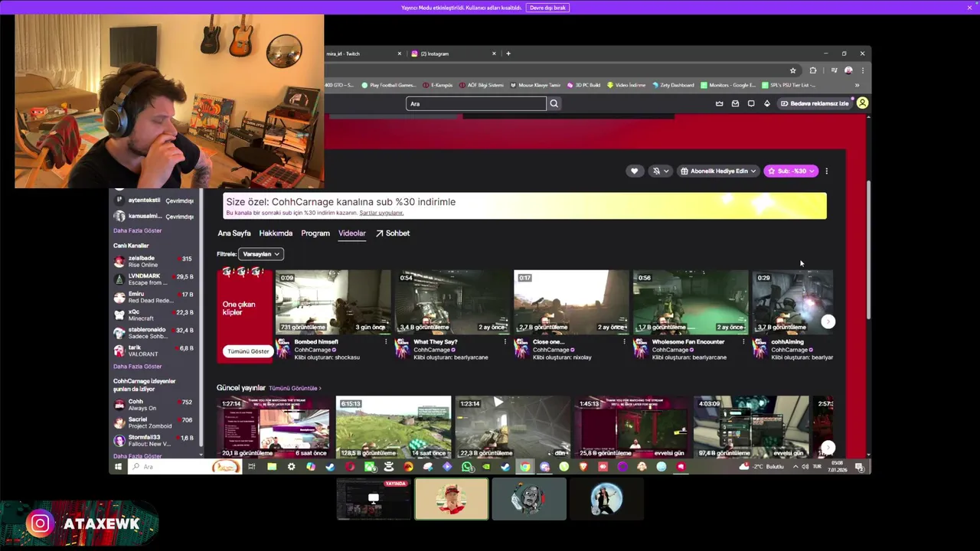Open File Explorer from the taskbar

(272, 467)
